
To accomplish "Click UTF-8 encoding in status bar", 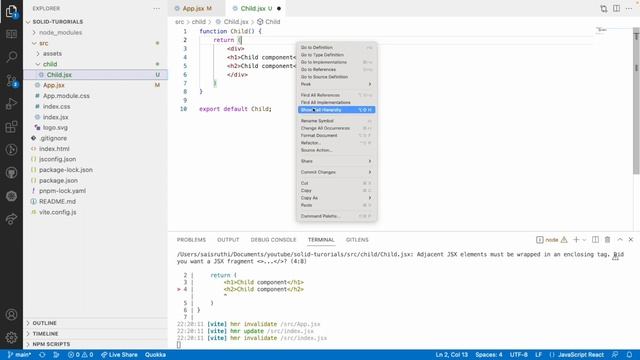I will [518, 355].
